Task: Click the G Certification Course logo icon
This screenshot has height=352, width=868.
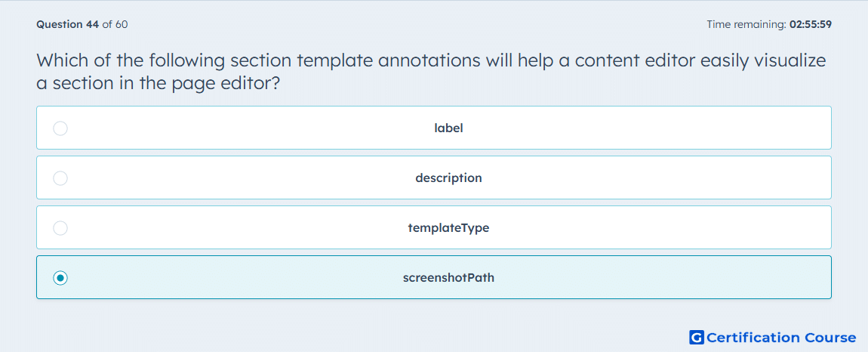Action: [x=697, y=337]
